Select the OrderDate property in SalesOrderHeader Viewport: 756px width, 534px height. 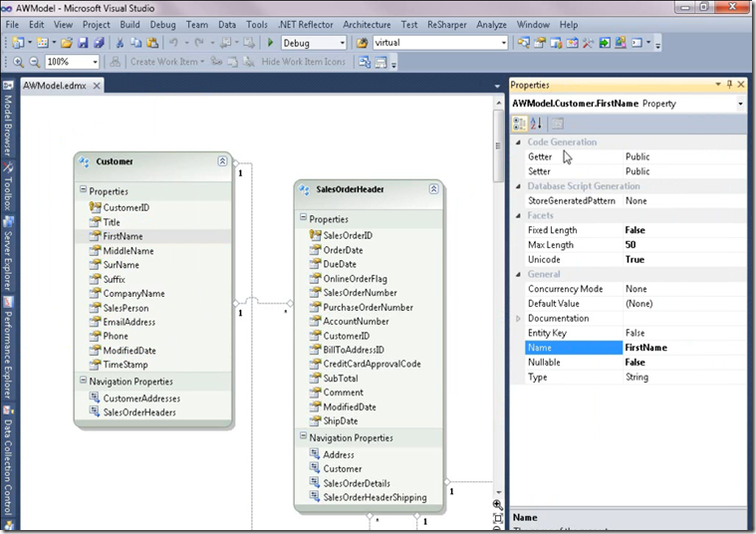343,250
